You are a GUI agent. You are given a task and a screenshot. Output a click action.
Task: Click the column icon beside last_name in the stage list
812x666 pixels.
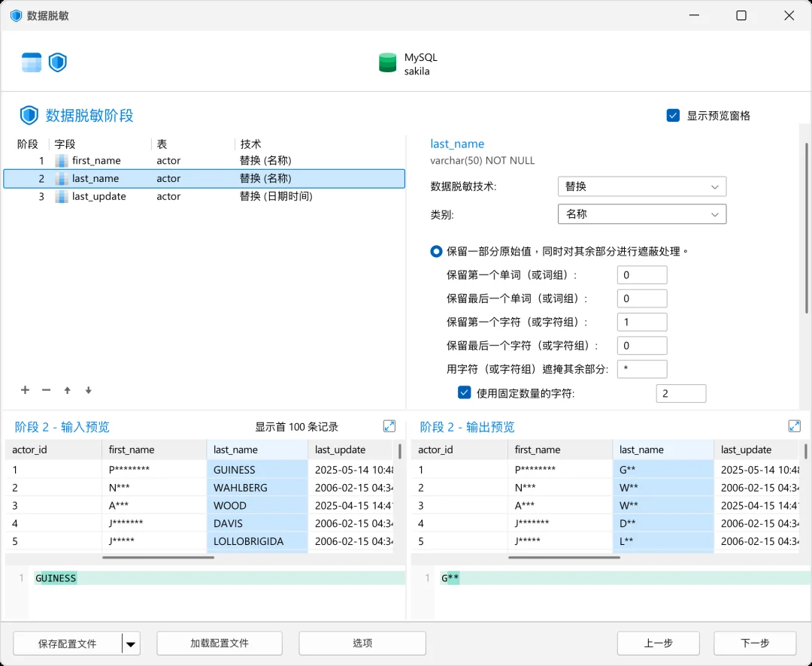(61, 179)
